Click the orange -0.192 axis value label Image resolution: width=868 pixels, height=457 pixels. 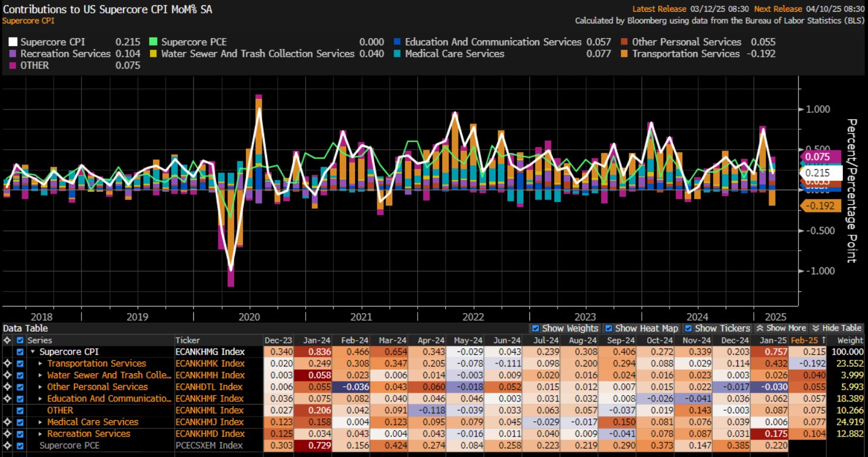tap(820, 205)
